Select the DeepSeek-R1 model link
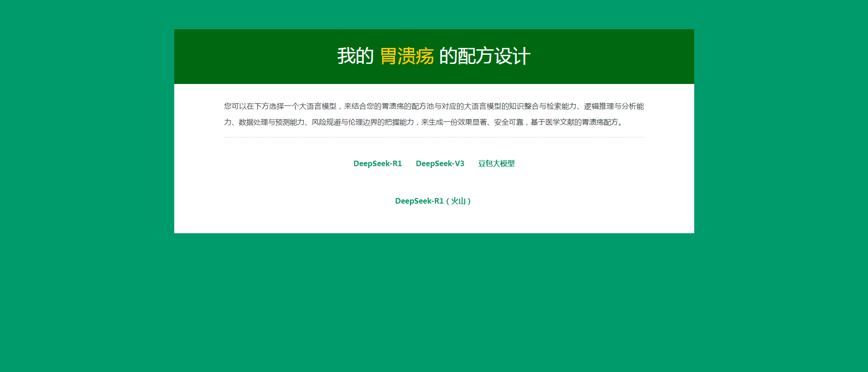The width and height of the screenshot is (868, 372). [x=377, y=163]
